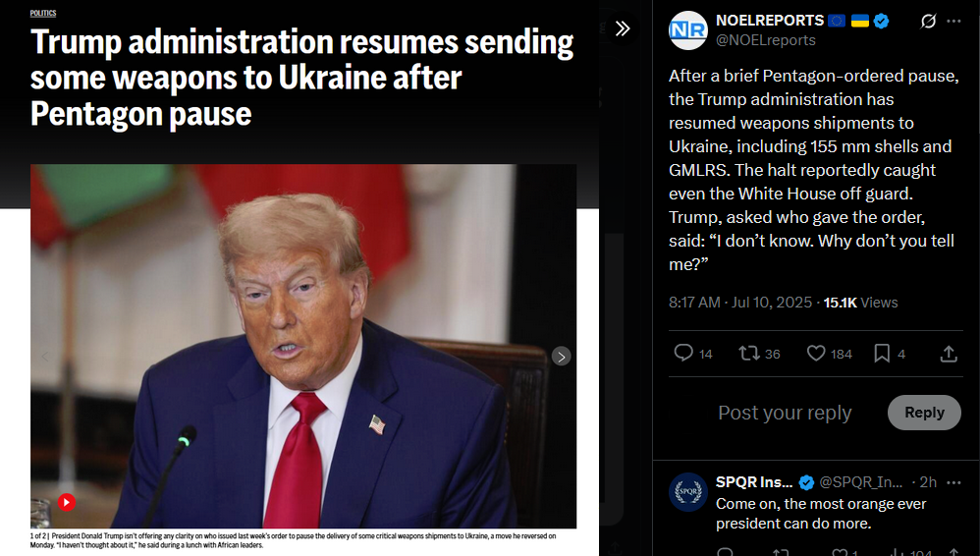The width and height of the screenshot is (980, 556).
Task: Click the Grok explain icon
Action: (928, 22)
